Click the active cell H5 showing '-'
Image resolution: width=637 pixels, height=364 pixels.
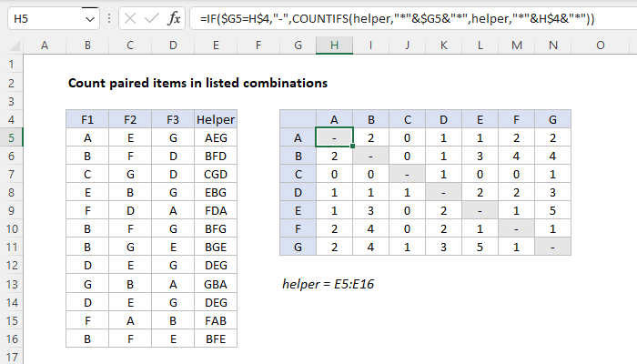[x=334, y=137]
